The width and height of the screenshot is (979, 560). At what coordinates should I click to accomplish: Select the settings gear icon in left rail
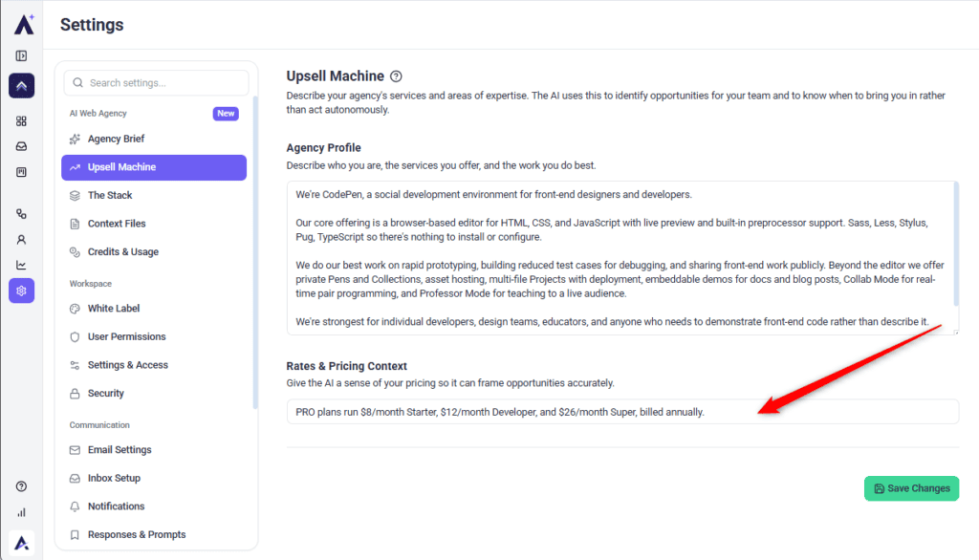pos(21,291)
